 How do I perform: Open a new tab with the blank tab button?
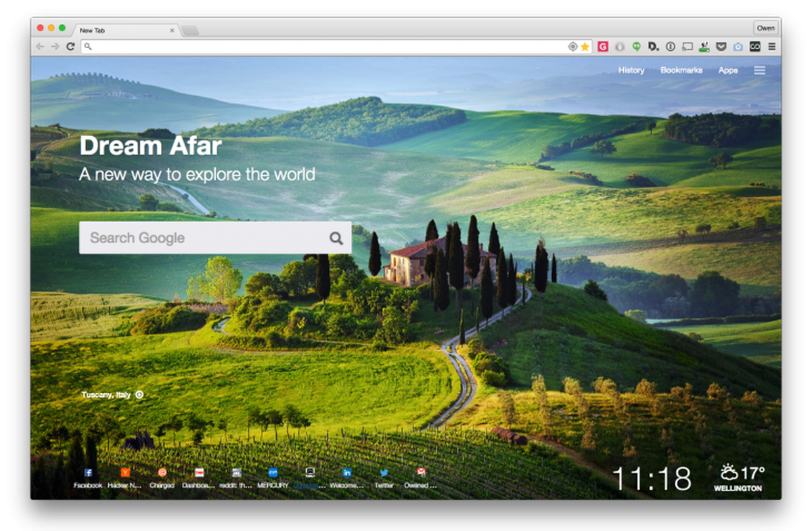[190, 30]
